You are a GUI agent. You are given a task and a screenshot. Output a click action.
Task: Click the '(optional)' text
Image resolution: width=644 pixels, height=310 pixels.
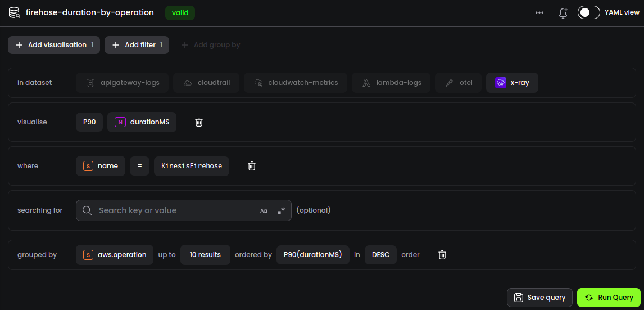[x=314, y=210]
